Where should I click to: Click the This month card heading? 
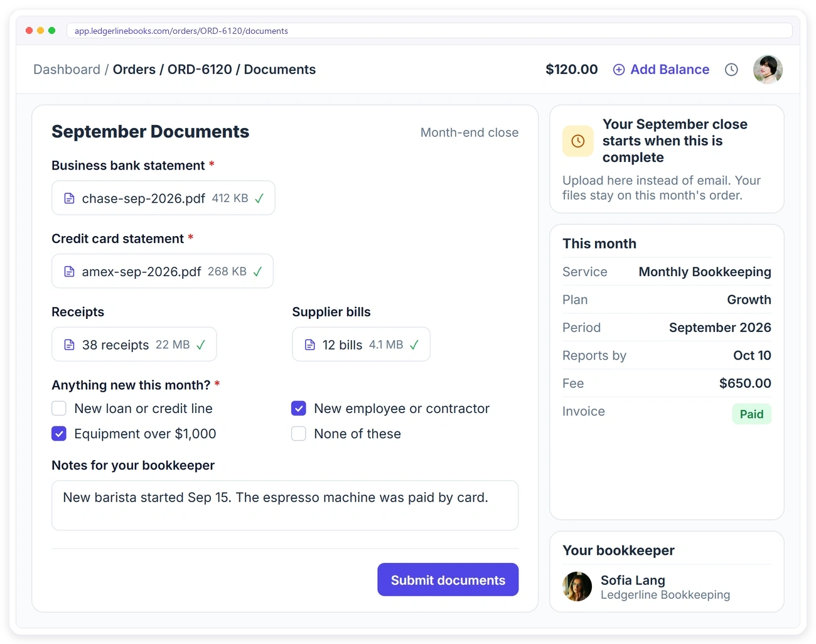599,244
